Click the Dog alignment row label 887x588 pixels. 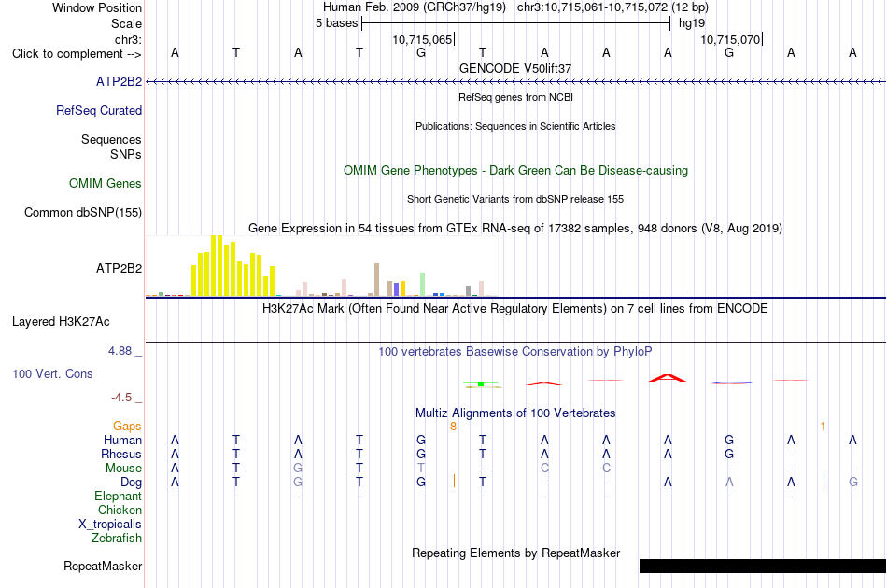[131, 483]
